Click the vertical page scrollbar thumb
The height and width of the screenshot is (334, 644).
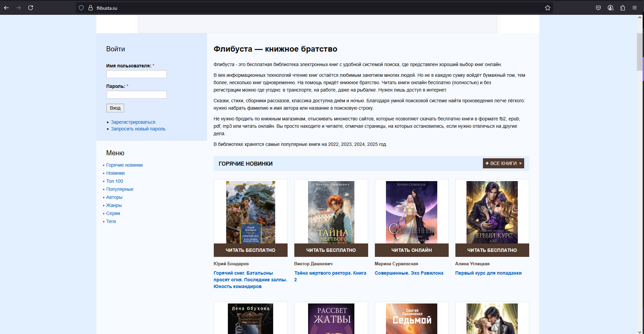coord(640,52)
